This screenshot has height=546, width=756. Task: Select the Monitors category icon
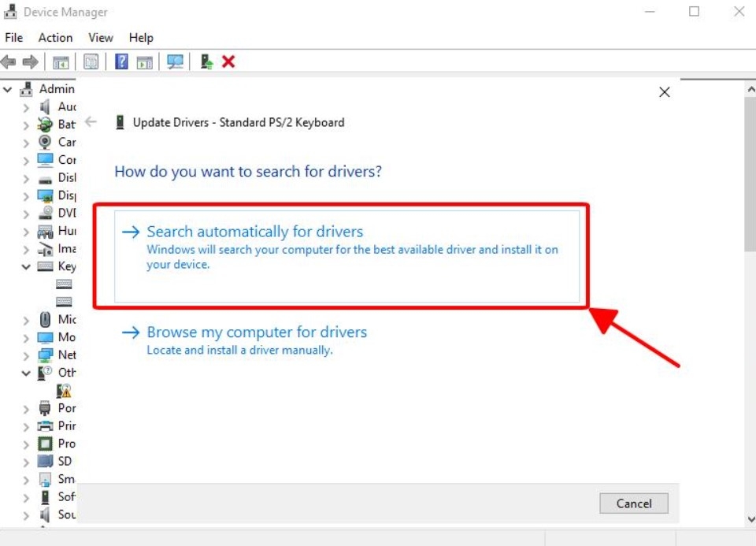tap(45, 338)
